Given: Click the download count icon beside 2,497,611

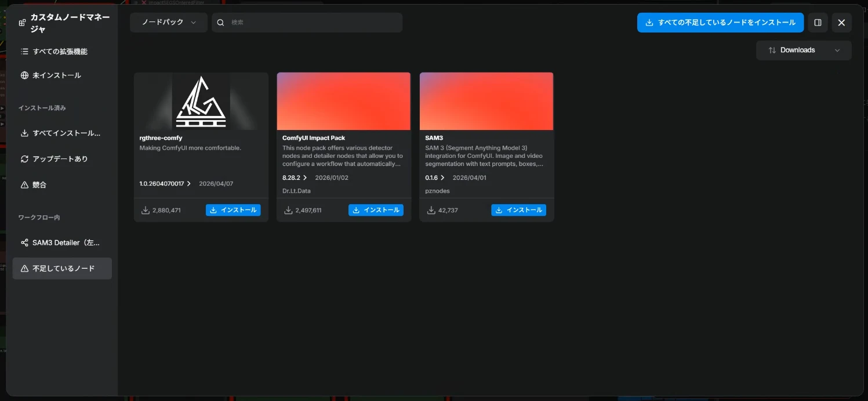Looking at the screenshot, I should [x=288, y=210].
